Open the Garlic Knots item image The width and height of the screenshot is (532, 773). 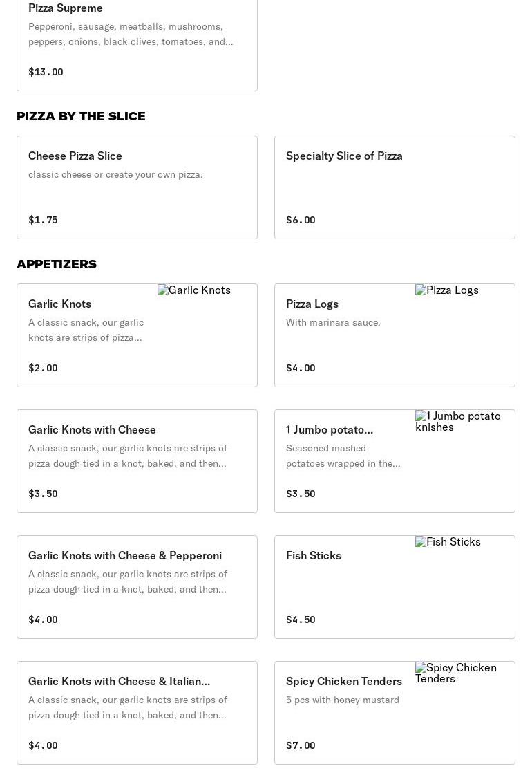click(194, 290)
